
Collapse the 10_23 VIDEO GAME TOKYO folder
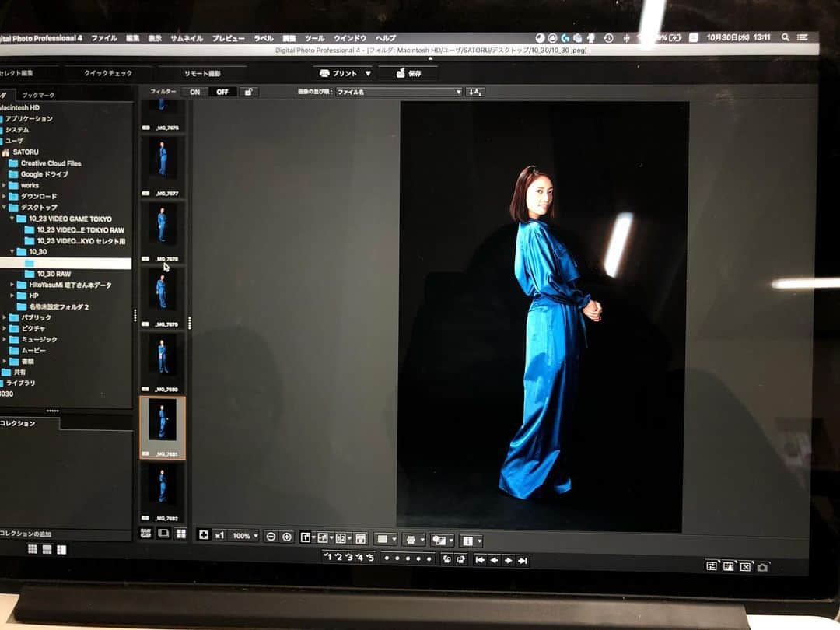(12, 219)
